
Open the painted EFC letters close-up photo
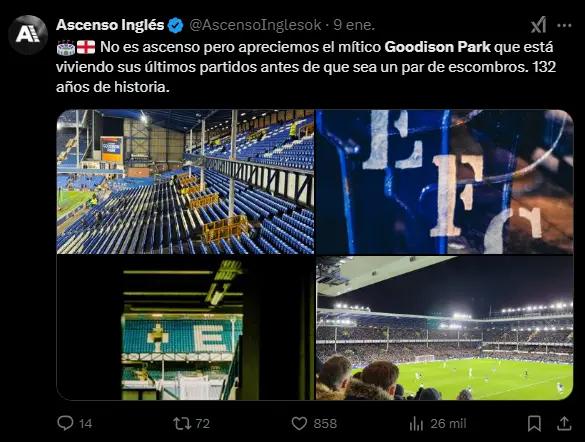[444, 182]
